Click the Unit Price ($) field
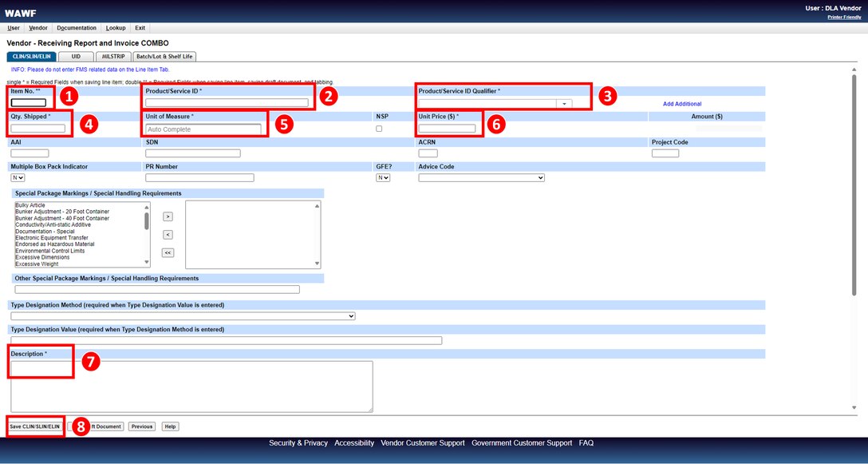This screenshot has height=464, width=868. (447, 129)
